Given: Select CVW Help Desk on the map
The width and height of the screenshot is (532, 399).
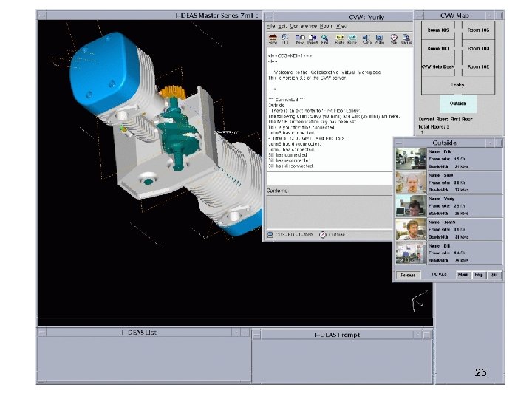Looking at the screenshot, I should pos(438,66).
